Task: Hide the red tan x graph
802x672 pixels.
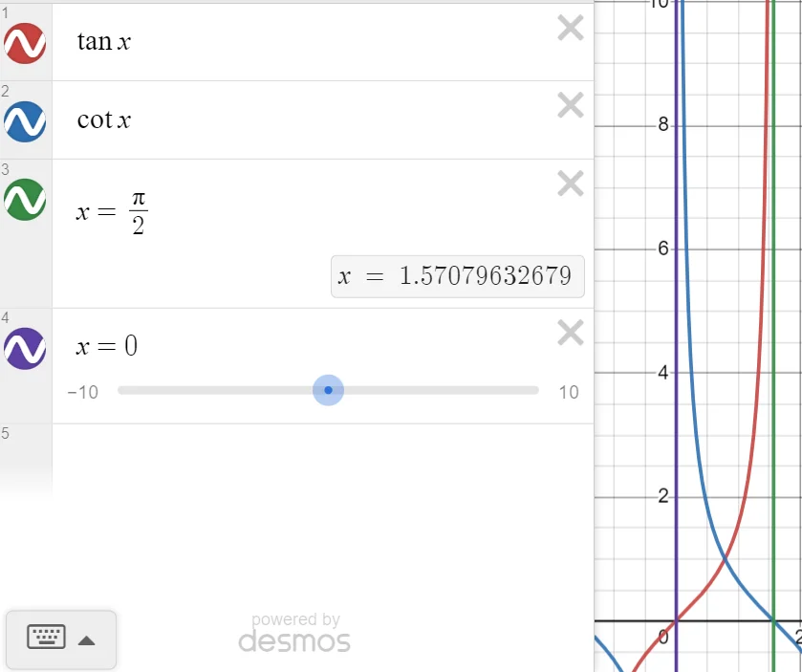Action: 25,43
